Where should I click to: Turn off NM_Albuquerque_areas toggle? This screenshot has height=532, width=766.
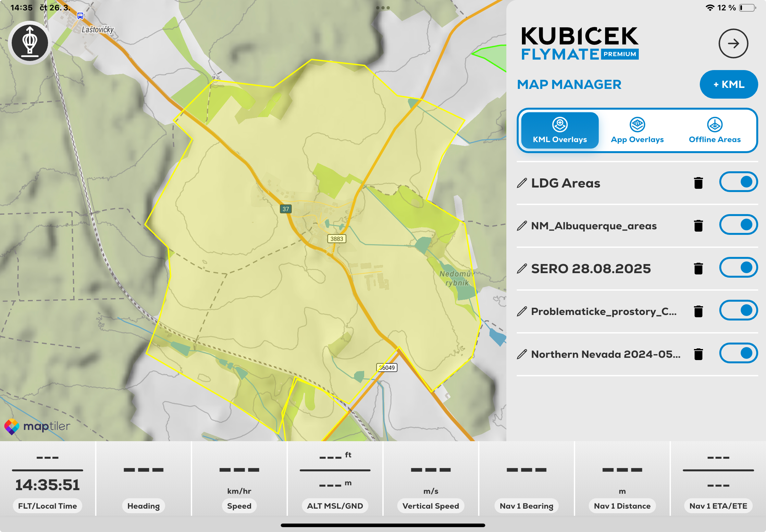pyautogui.click(x=738, y=225)
